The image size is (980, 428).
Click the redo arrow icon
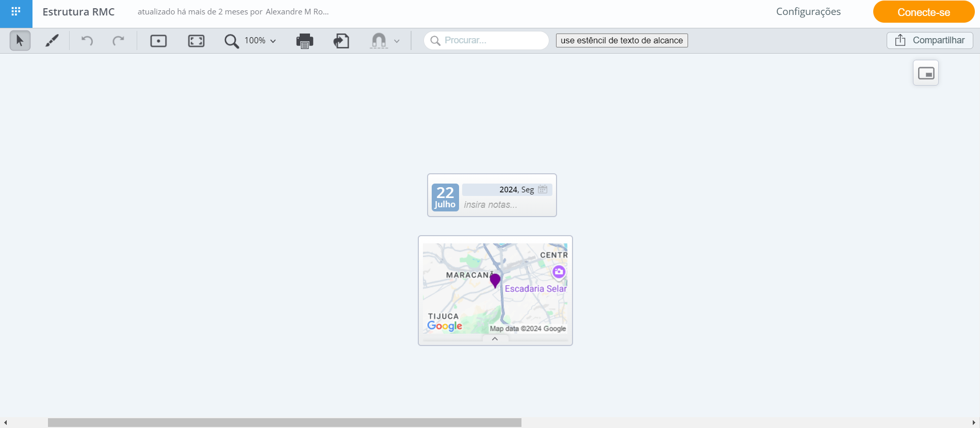click(x=119, y=40)
